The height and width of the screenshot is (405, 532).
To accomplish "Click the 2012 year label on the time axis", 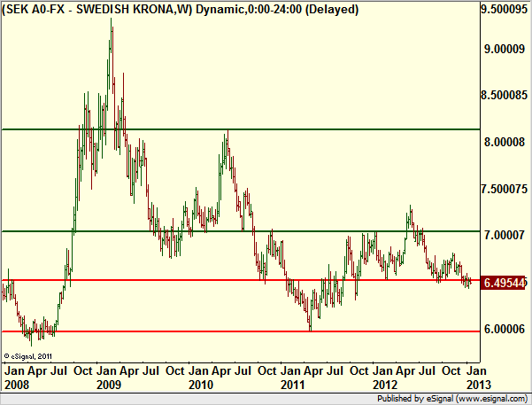I will click(385, 385).
